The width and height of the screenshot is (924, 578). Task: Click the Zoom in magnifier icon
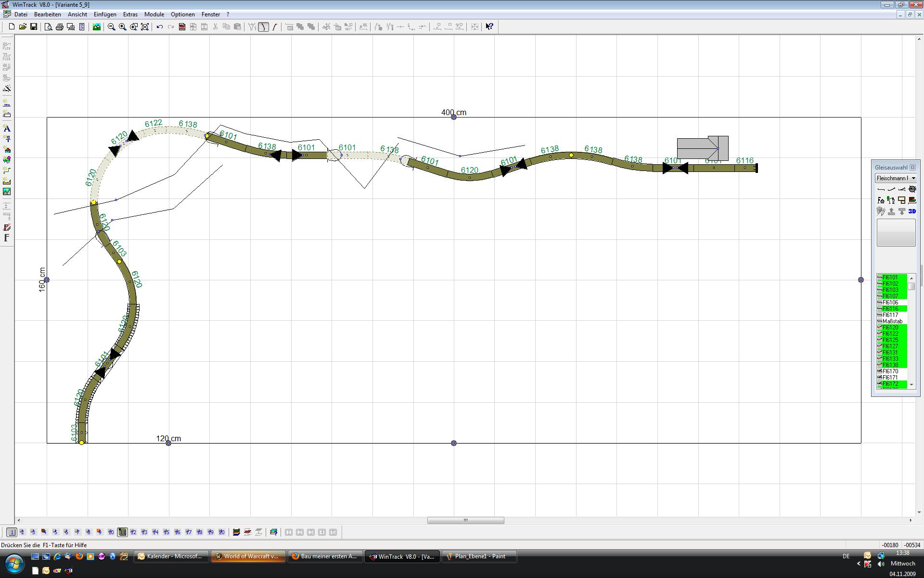(x=123, y=27)
